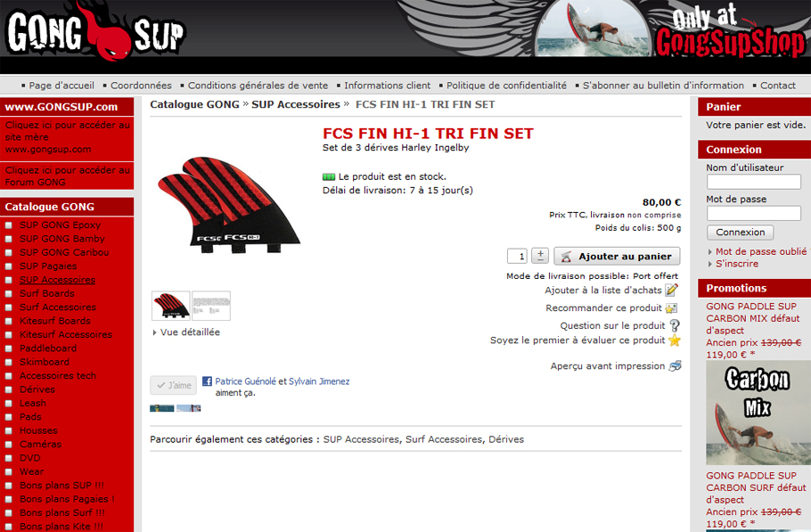Click the shopping list pencil icon
Viewport: 811px width, 532px height.
[x=671, y=290]
